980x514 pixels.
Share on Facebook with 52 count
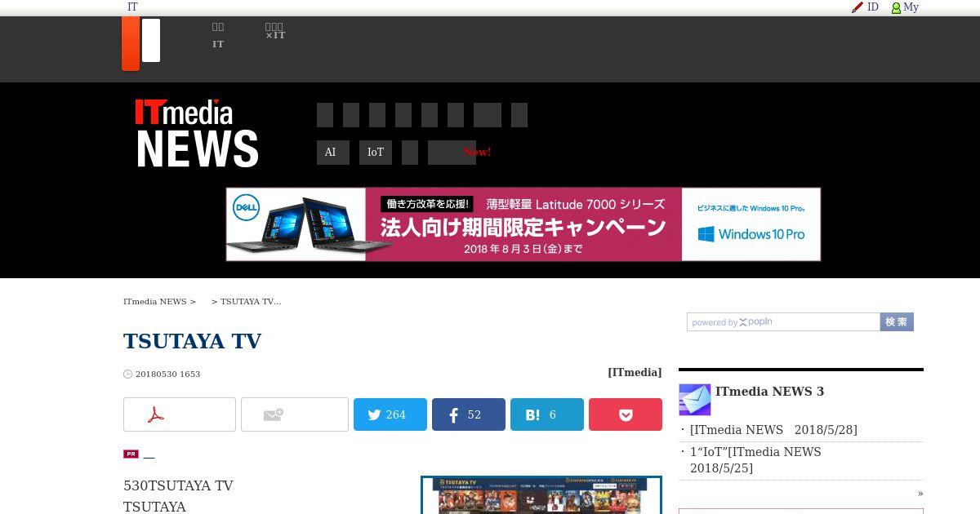coord(469,414)
